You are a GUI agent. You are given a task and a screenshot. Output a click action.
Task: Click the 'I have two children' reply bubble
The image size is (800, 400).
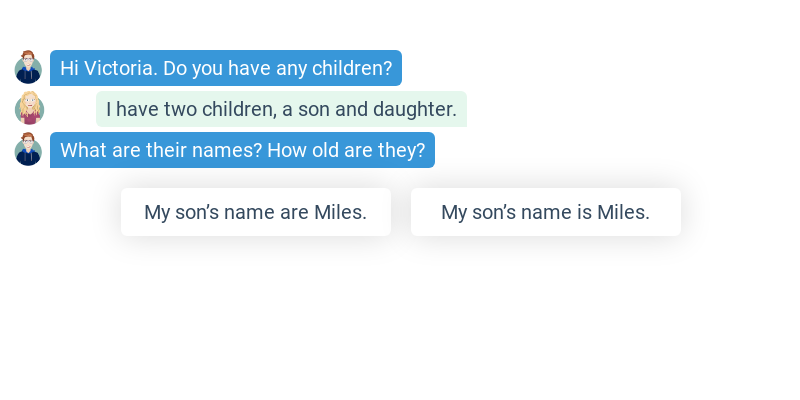(281, 109)
